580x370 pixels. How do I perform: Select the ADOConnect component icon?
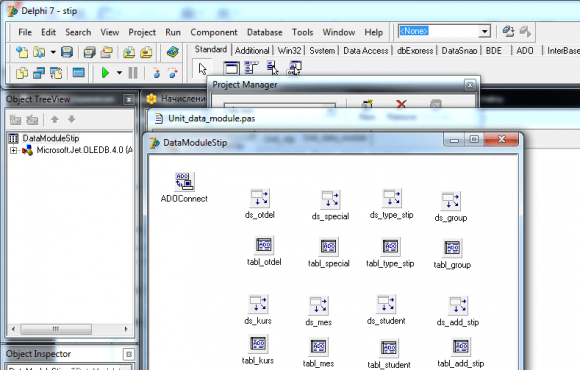point(184,181)
